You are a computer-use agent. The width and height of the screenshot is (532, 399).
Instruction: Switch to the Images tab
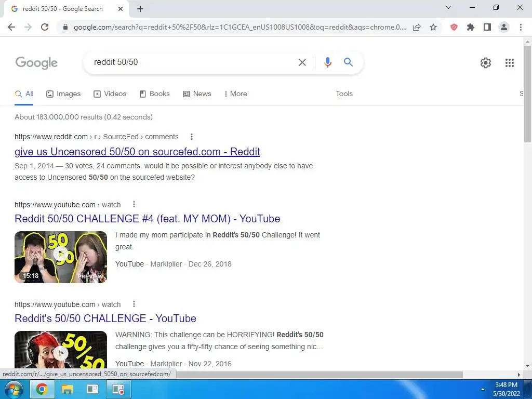(63, 94)
